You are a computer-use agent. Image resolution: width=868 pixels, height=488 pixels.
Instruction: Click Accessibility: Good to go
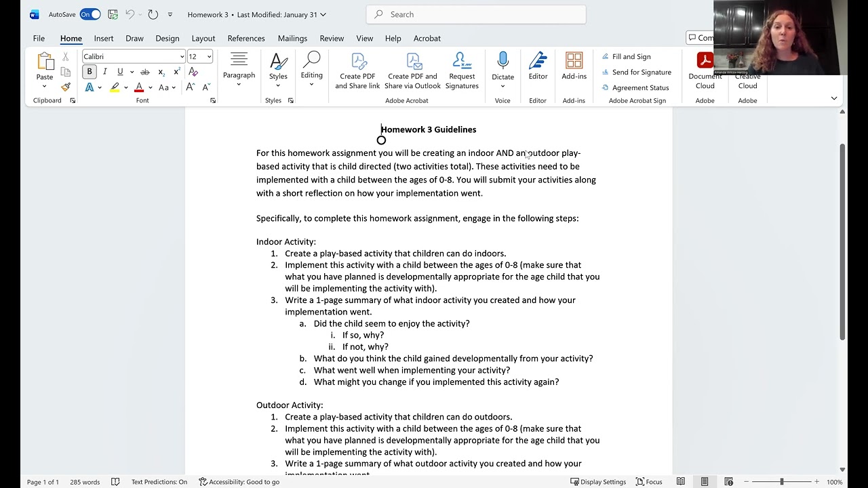(239, 482)
